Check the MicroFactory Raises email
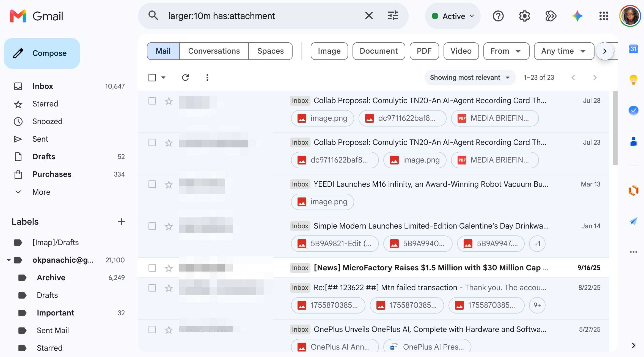This screenshot has height=357, width=644. coord(152,268)
